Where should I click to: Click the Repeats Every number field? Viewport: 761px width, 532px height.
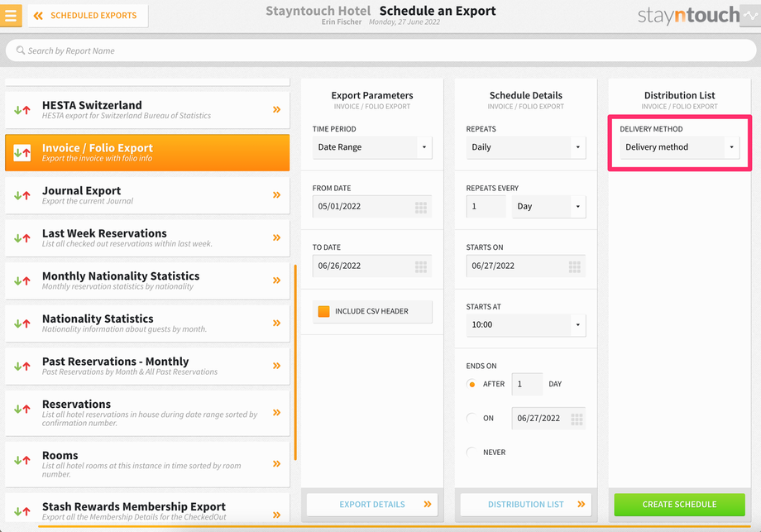tap(486, 207)
